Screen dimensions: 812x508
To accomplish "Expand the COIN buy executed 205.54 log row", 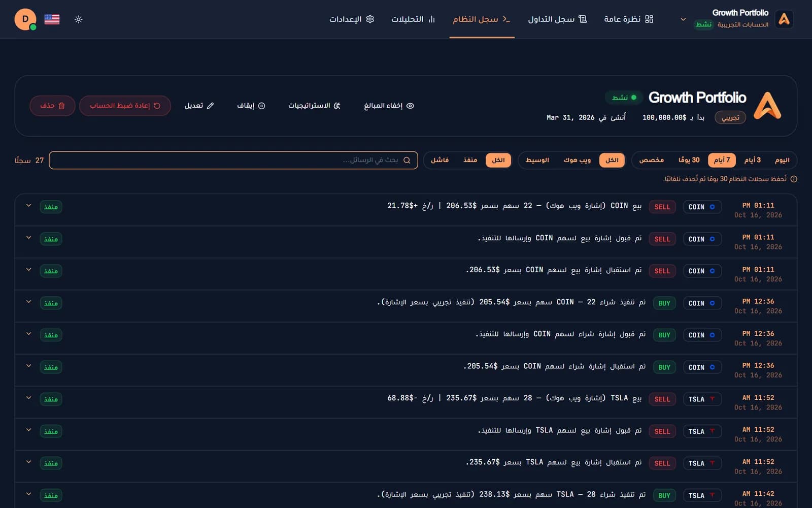I will (x=29, y=302).
